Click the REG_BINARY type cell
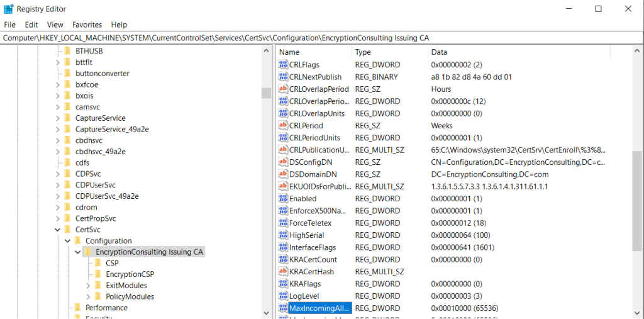The height and width of the screenshot is (319, 644). [x=376, y=77]
